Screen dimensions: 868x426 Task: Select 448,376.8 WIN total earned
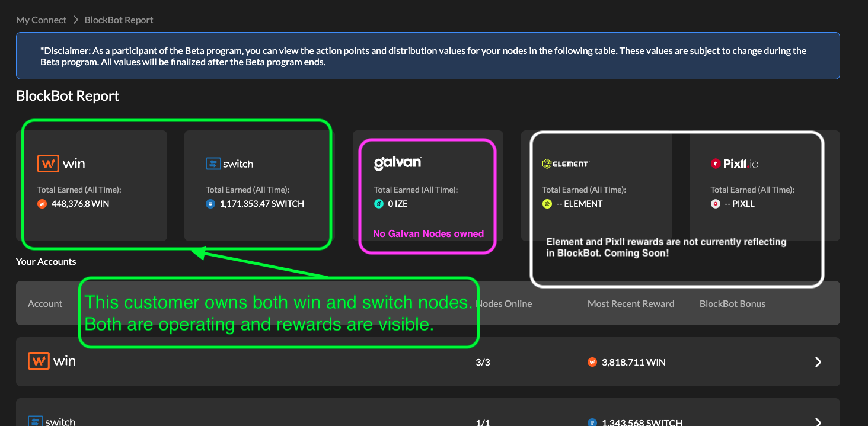80,204
